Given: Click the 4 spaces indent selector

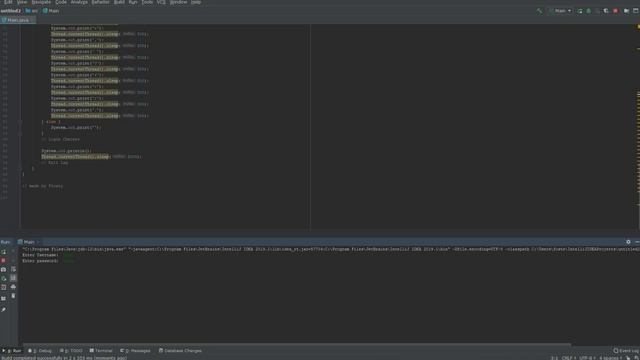Looking at the screenshot, I should (610, 358).
